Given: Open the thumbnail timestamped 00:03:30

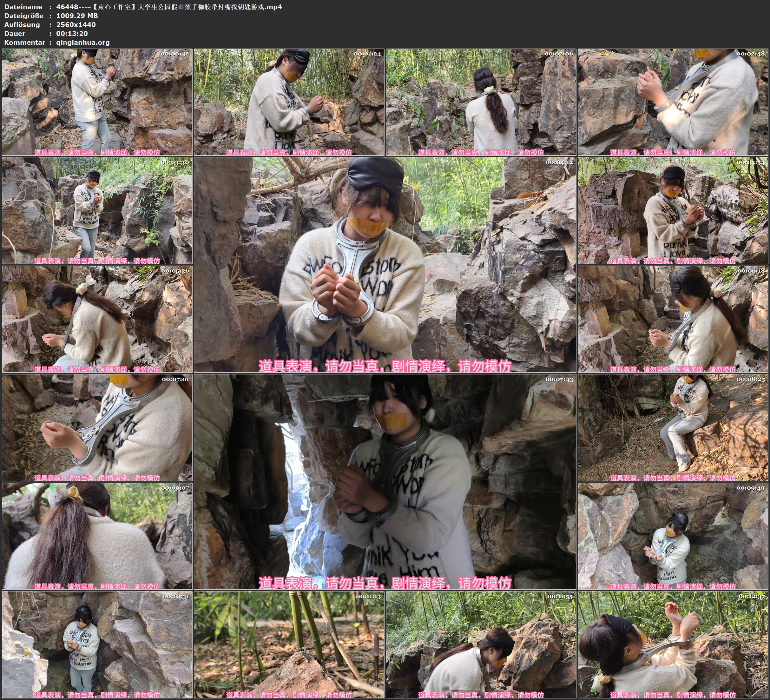Looking at the screenshot, I should tap(97, 210).
